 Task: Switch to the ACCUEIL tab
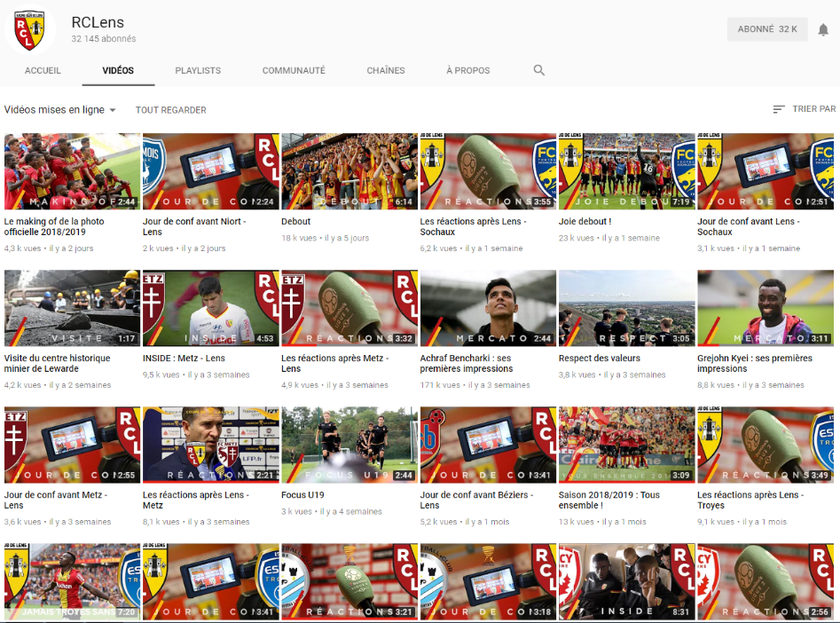(43, 70)
